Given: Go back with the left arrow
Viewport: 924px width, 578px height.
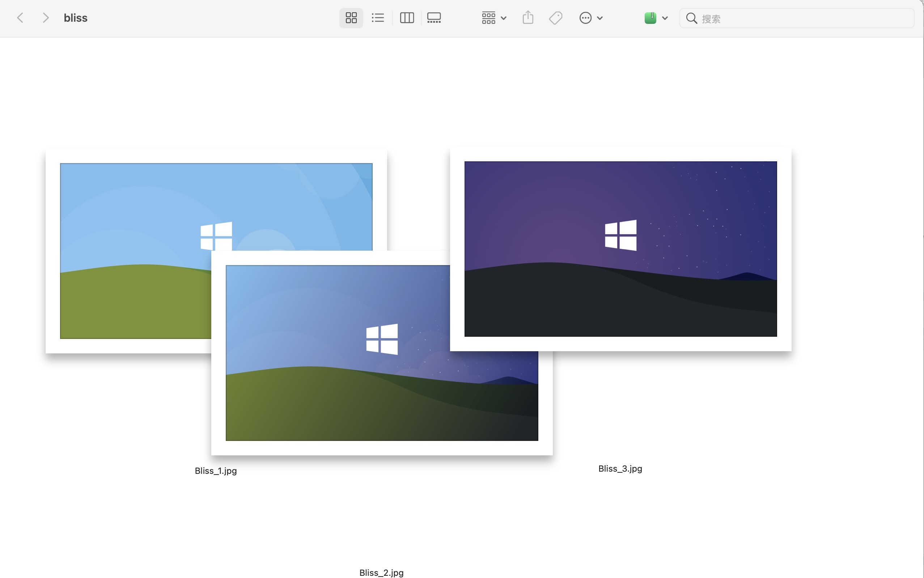Looking at the screenshot, I should tap(21, 18).
